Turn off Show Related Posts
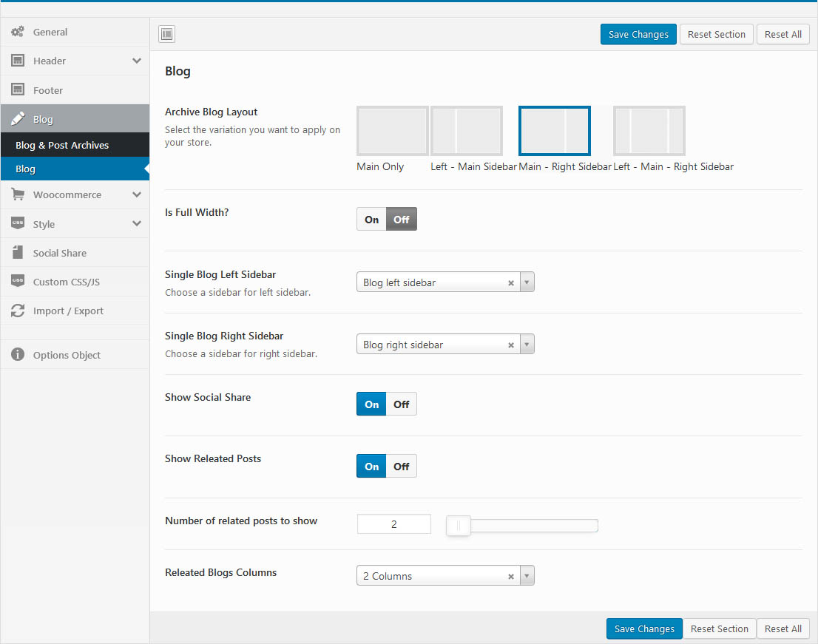This screenshot has height=644, width=818. point(402,467)
